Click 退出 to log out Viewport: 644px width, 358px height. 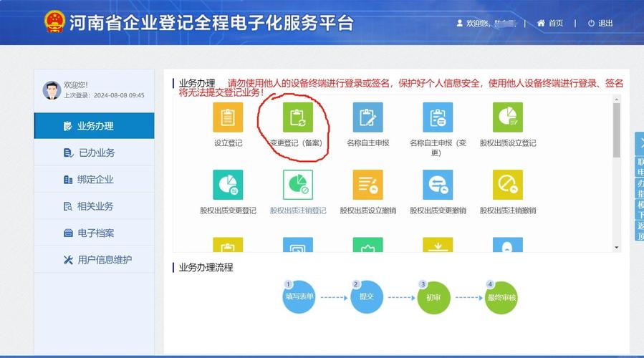click(x=600, y=24)
